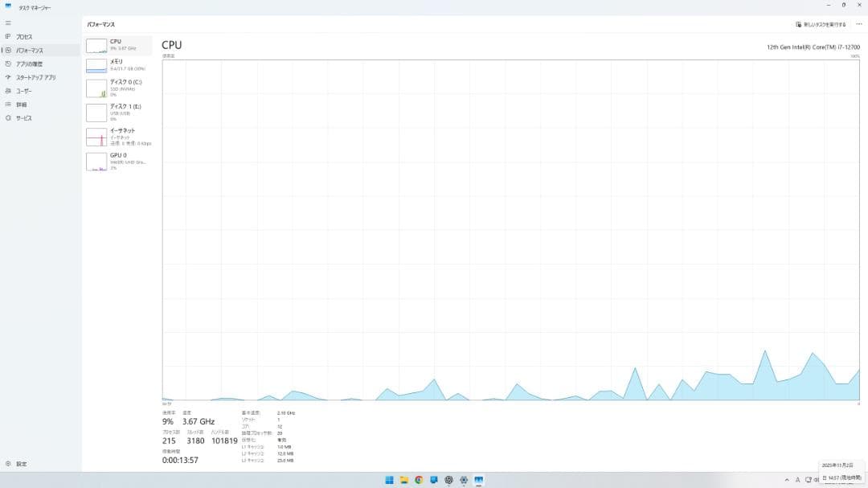The width and height of the screenshot is (868, 488).
Task: Open the サービス (Services) page
Action: (24, 118)
